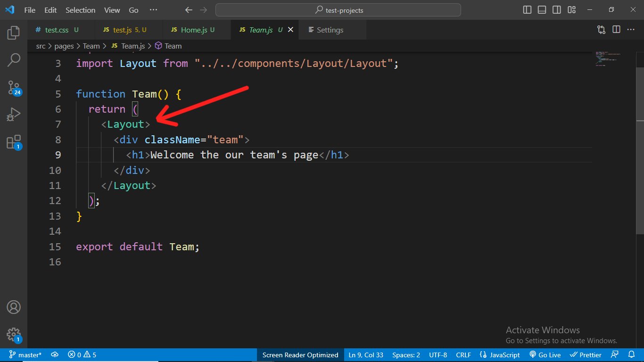The width and height of the screenshot is (644, 362).
Task: Toggle the bottom Panel visibility
Action: [542, 10]
